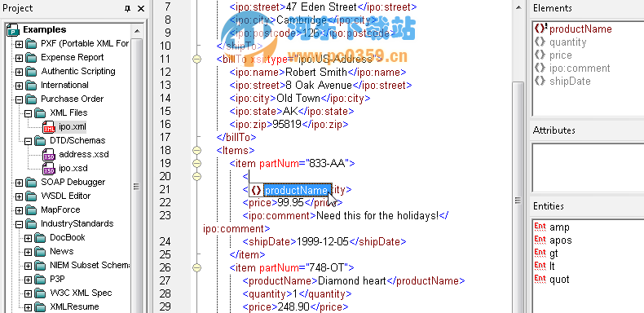
Task: Open the ipo.xml file entry
Action: point(73,127)
